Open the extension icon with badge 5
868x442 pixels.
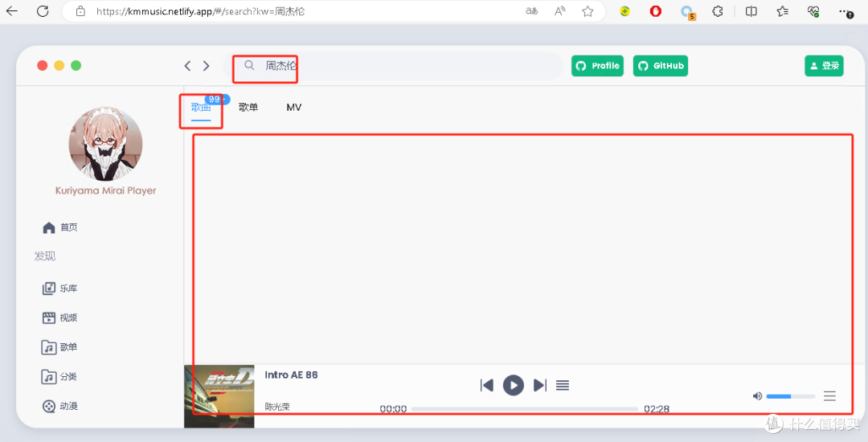[687, 11]
